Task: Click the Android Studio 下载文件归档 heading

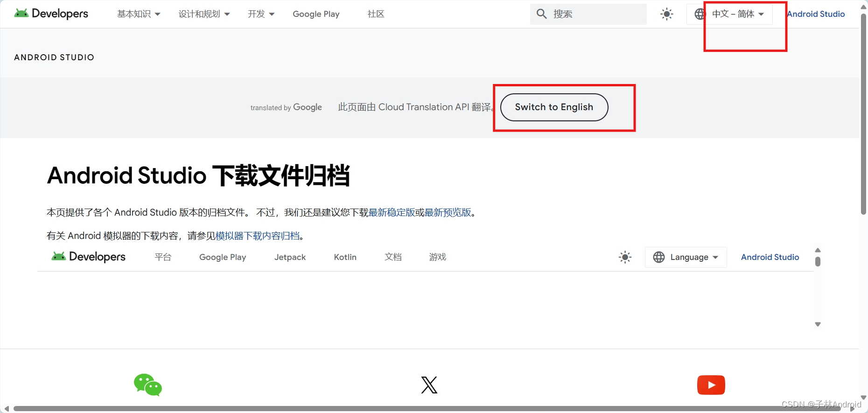Action: pos(198,176)
